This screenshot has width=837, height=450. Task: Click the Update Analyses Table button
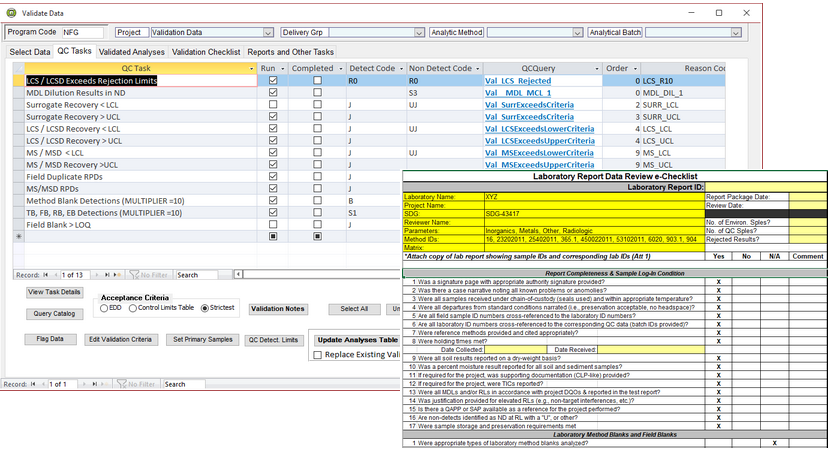point(358,340)
